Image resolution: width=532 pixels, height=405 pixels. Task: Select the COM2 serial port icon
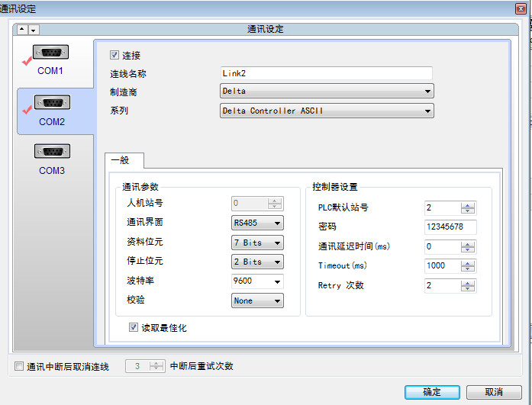point(52,102)
